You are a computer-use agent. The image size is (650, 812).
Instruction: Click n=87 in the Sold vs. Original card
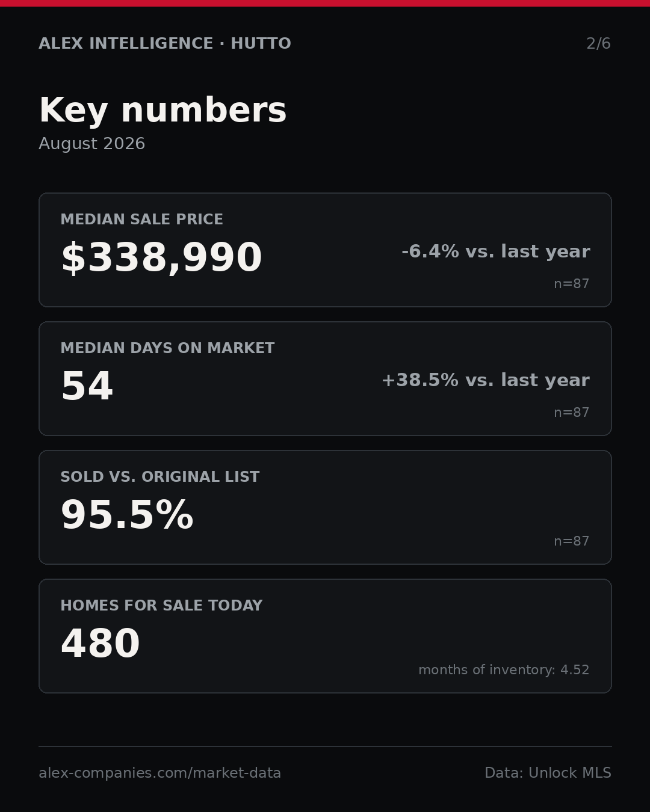pyautogui.click(x=572, y=541)
